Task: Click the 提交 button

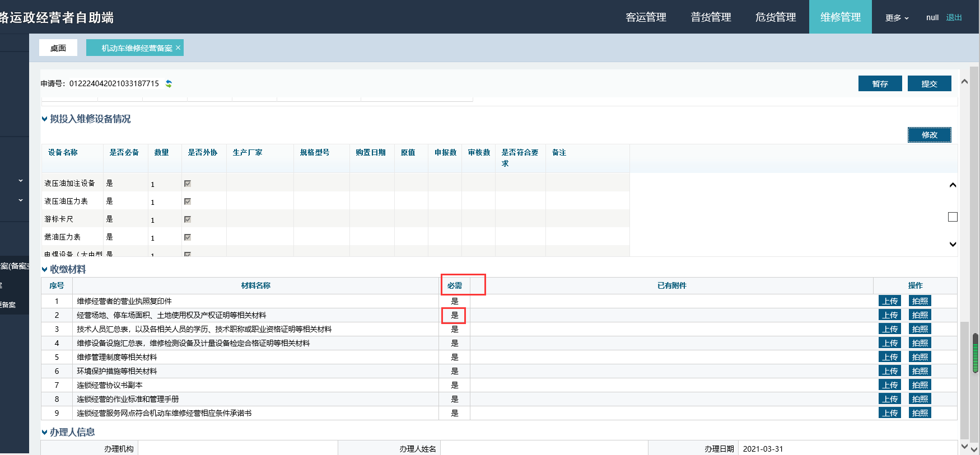Action: pos(929,83)
